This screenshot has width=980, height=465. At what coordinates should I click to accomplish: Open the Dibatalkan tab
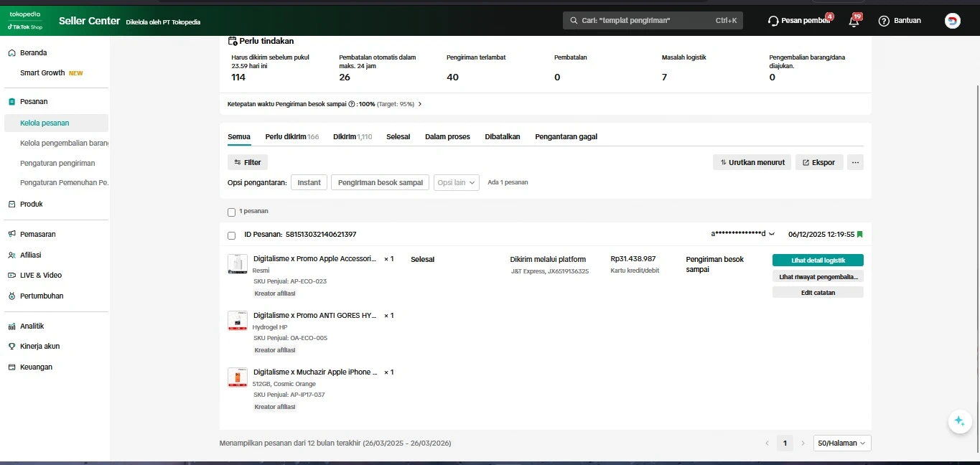502,136
